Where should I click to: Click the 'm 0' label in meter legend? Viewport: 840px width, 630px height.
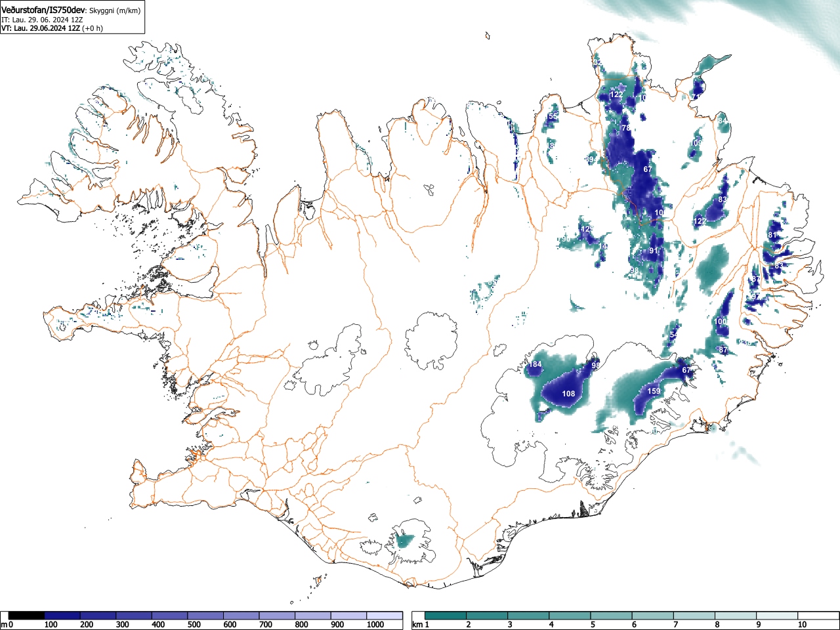click(7, 625)
